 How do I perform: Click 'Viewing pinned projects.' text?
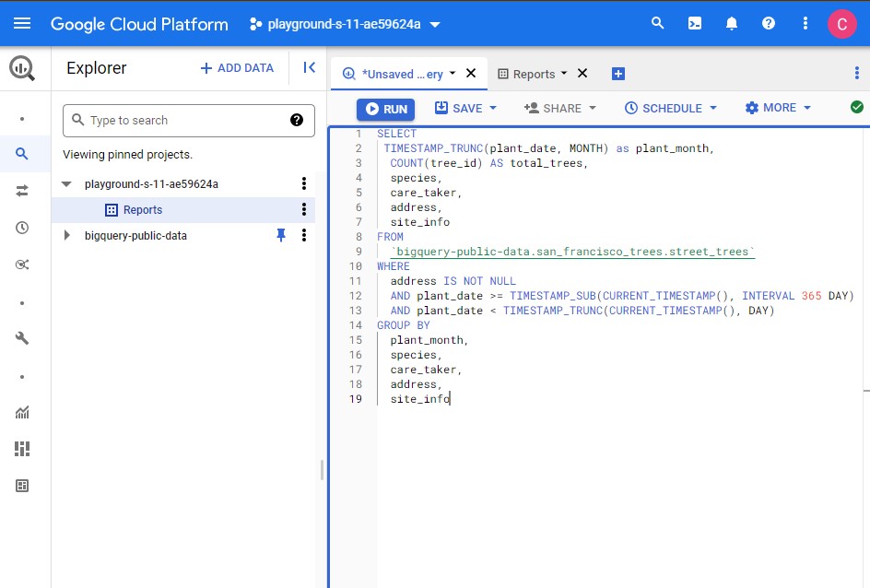tap(127, 154)
